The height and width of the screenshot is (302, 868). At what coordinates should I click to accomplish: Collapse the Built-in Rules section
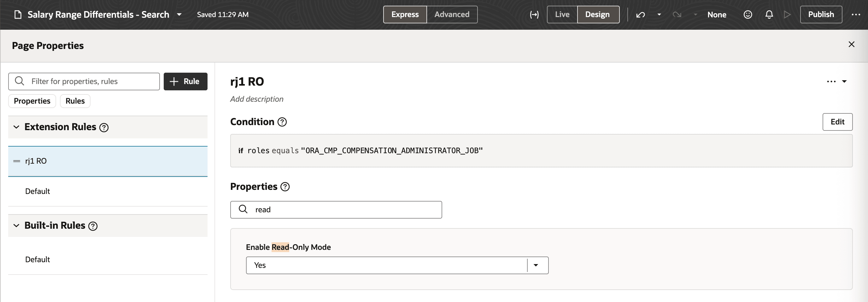(x=16, y=226)
